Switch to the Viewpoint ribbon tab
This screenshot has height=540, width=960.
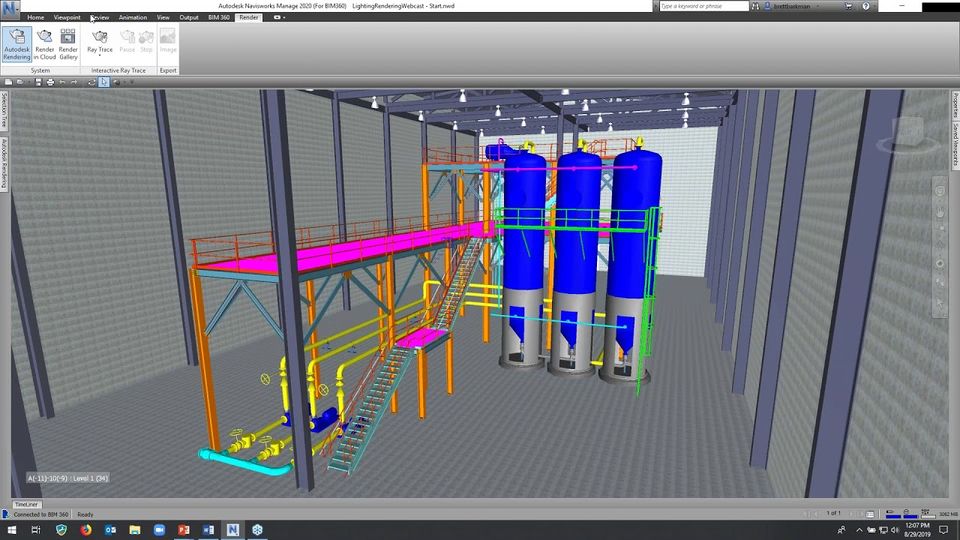(67, 17)
